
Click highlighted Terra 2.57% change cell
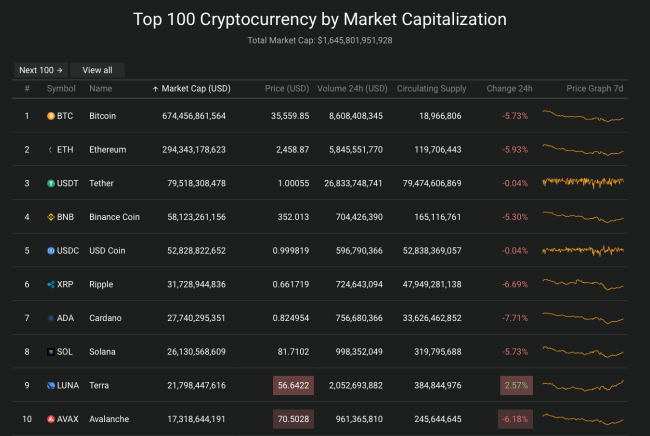514,385
